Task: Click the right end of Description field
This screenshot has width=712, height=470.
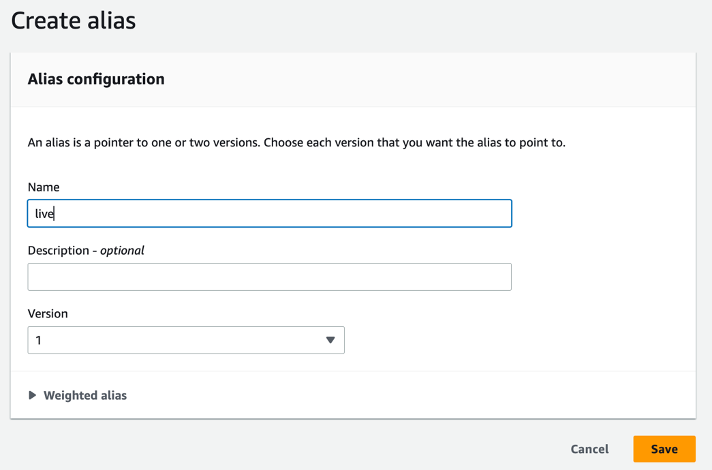Action: click(490, 277)
